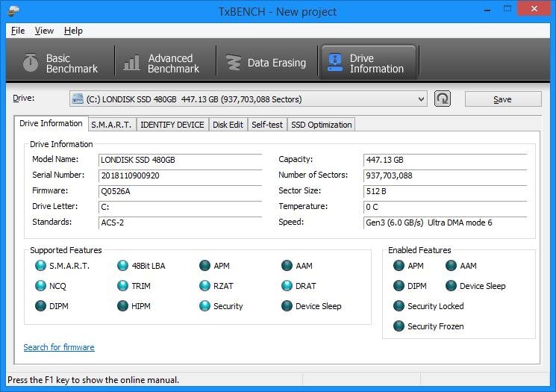Click AAM indicator under Supported Features
This screenshot has height=392, width=556.
pos(287,265)
